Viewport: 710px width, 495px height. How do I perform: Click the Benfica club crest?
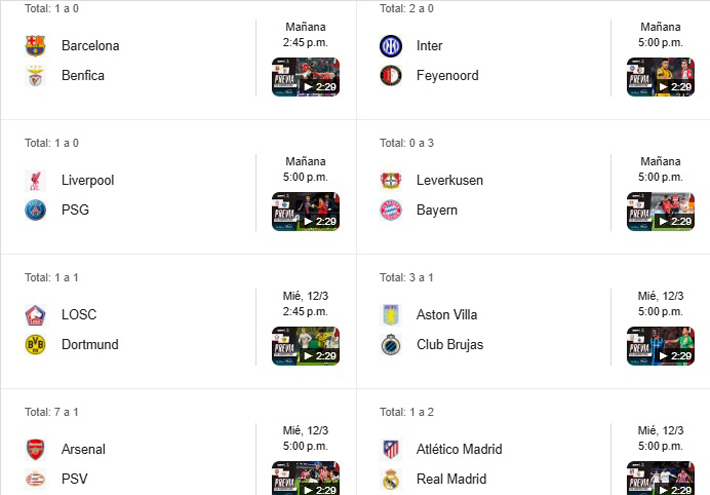[x=36, y=75]
